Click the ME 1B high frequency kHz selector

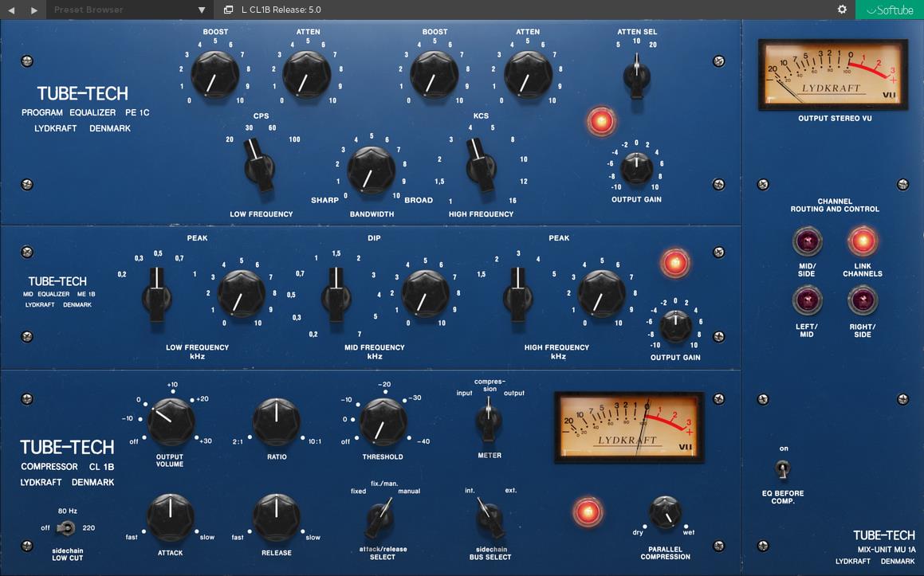coord(518,295)
